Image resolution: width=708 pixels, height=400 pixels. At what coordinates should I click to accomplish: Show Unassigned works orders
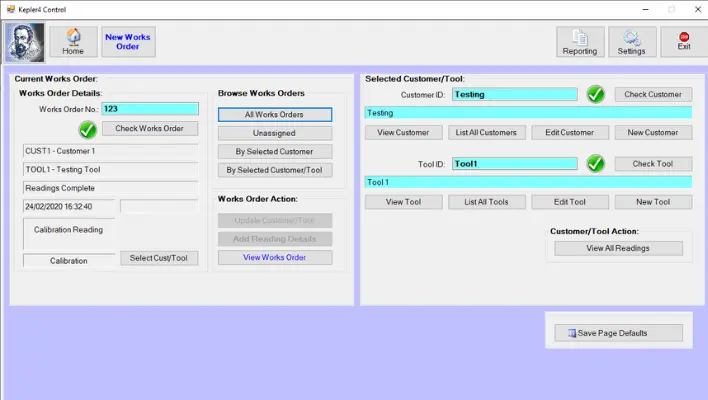(x=275, y=133)
